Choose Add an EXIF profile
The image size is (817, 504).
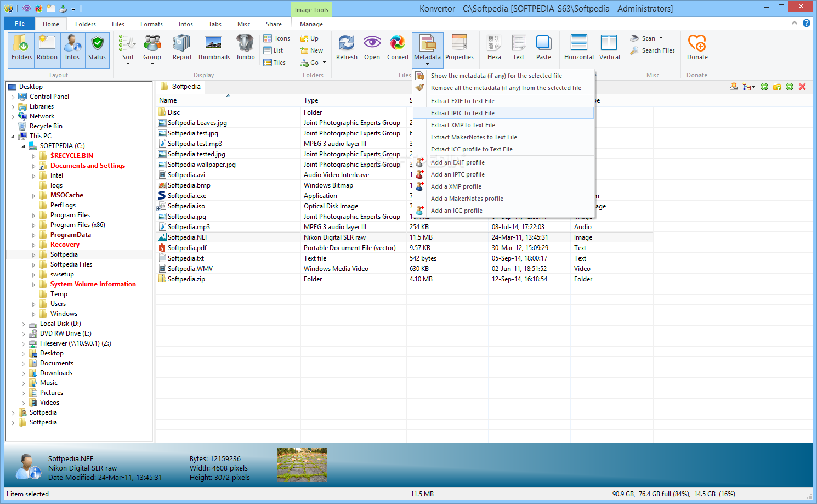pyautogui.click(x=503, y=162)
